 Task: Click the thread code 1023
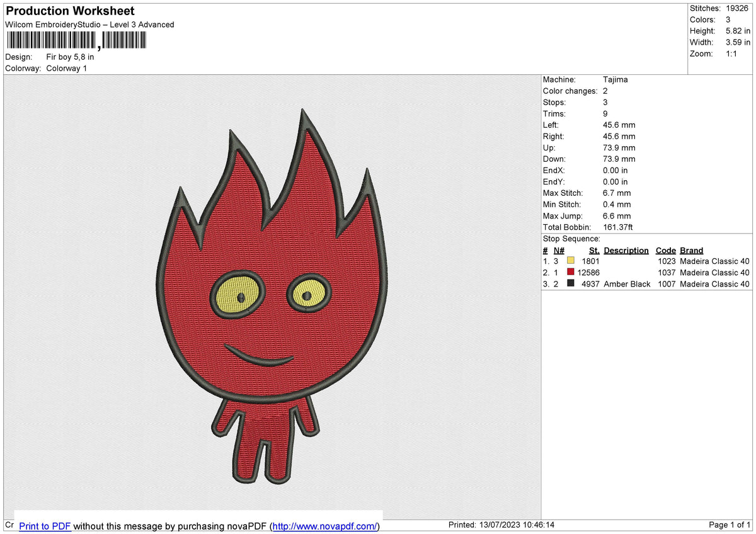click(x=667, y=261)
